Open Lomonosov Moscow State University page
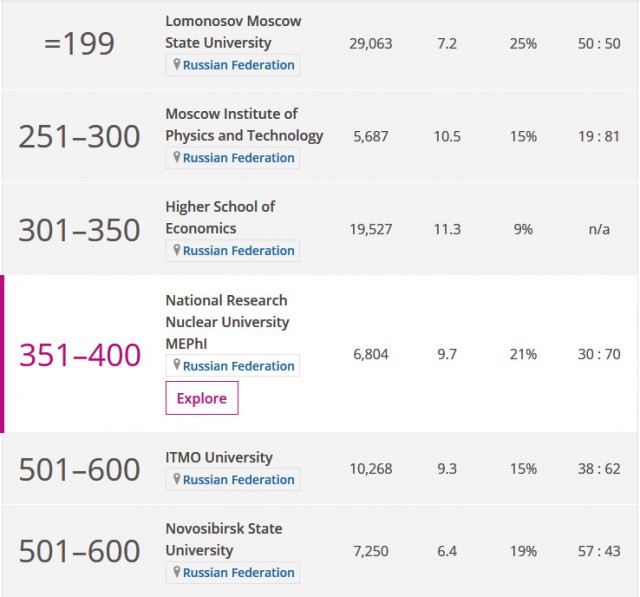640x597 pixels. 233,32
